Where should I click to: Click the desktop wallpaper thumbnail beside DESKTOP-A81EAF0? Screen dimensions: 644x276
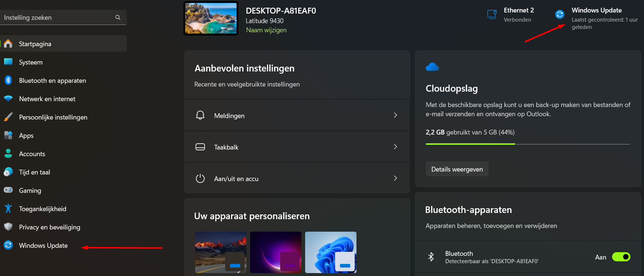(211, 18)
